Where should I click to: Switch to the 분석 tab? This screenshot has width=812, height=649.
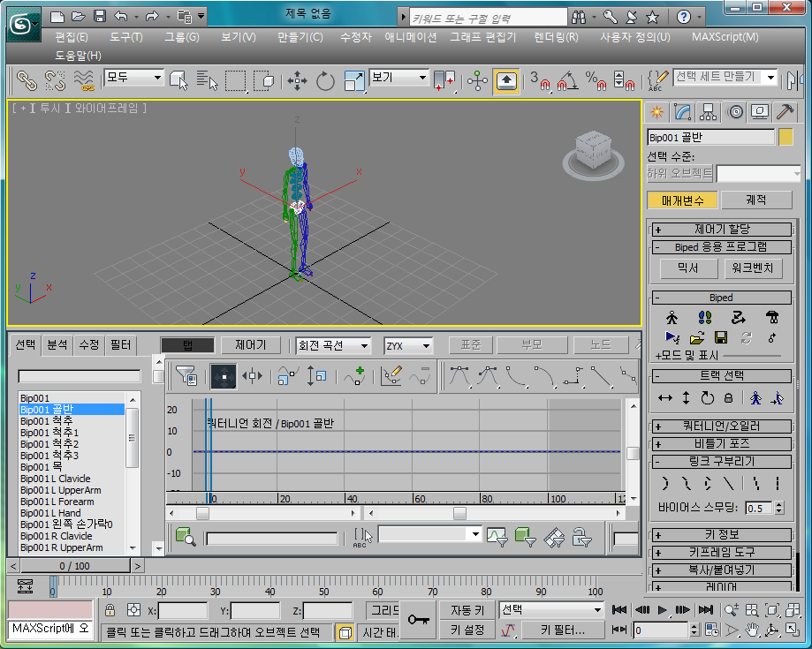[x=57, y=344]
